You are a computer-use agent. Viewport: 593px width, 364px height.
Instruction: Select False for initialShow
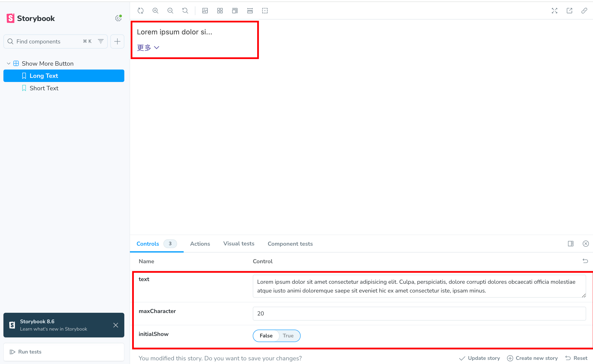(x=266, y=336)
